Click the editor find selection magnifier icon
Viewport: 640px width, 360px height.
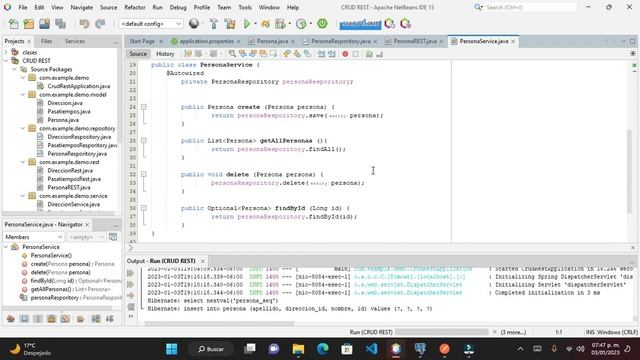232,54
